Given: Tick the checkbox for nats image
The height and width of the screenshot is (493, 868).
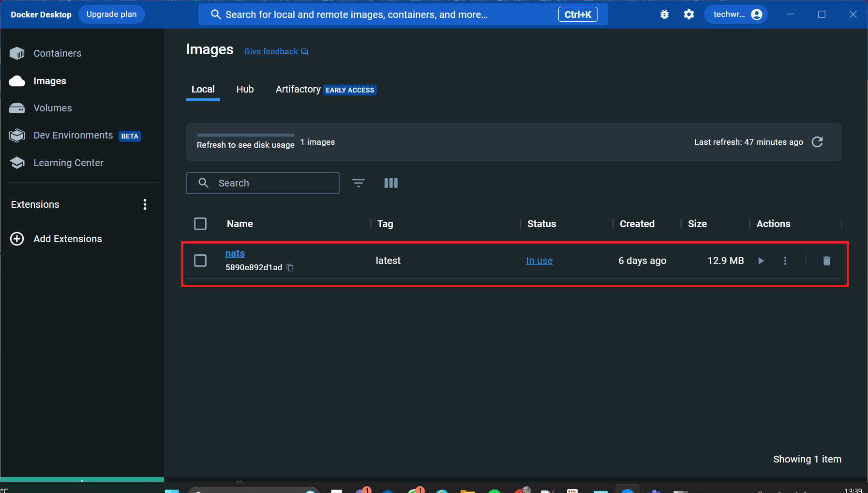Looking at the screenshot, I should (x=200, y=261).
